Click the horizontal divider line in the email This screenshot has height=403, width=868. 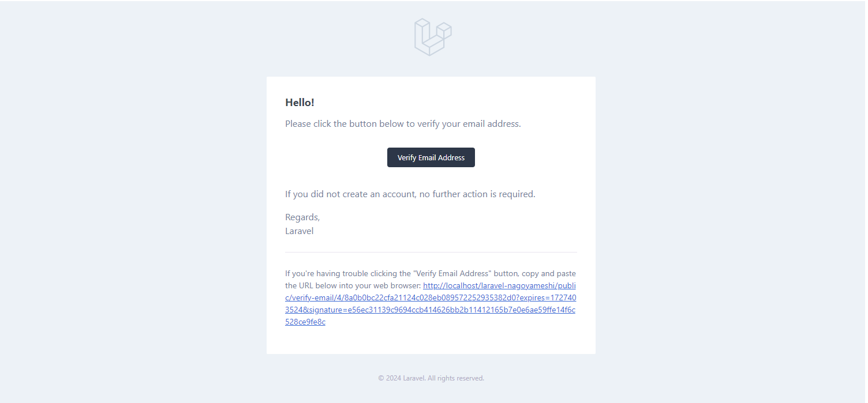tap(431, 253)
